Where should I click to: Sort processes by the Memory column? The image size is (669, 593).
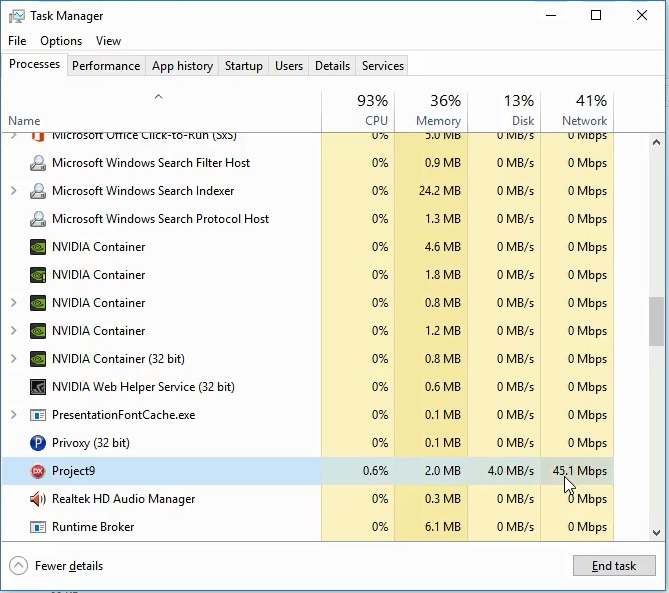431,110
